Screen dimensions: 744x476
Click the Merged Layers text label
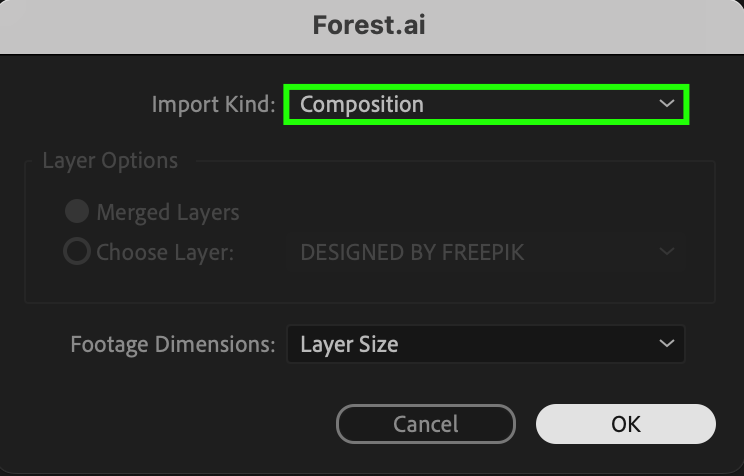tap(168, 212)
